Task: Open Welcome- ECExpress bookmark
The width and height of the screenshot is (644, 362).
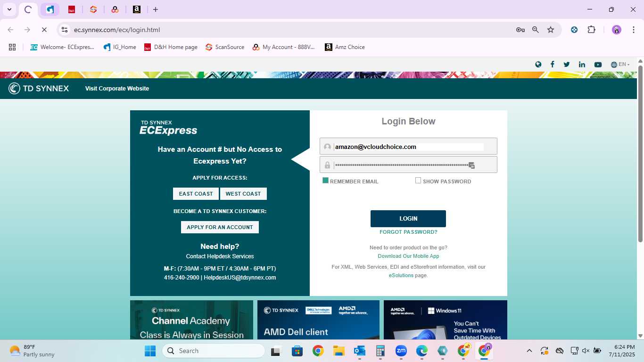Action: click(62, 47)
